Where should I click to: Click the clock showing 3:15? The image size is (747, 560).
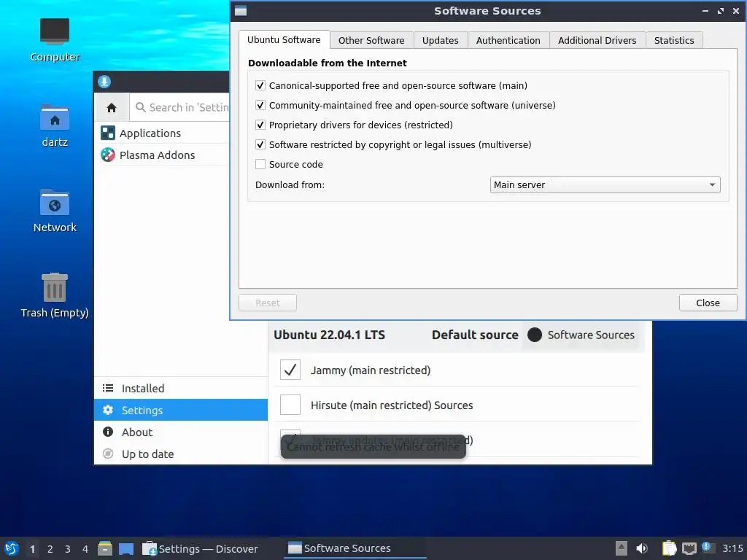732,548
